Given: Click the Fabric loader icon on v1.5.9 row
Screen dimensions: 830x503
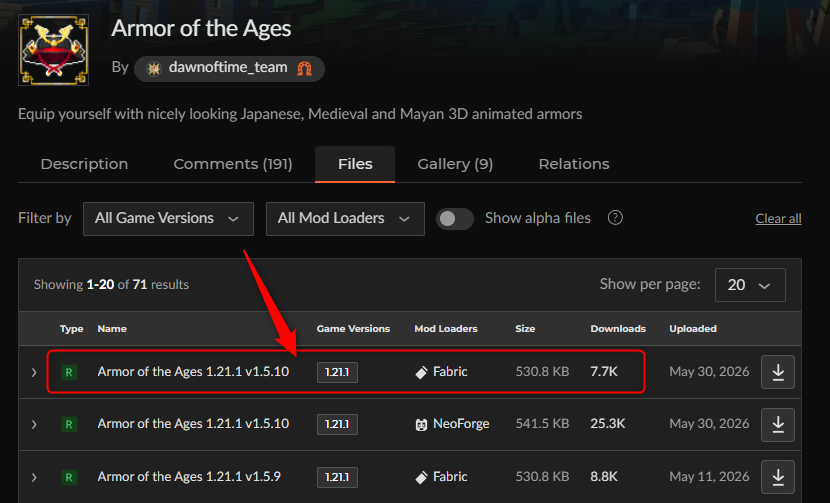Looking at the screenshot, I should (421, 478).
